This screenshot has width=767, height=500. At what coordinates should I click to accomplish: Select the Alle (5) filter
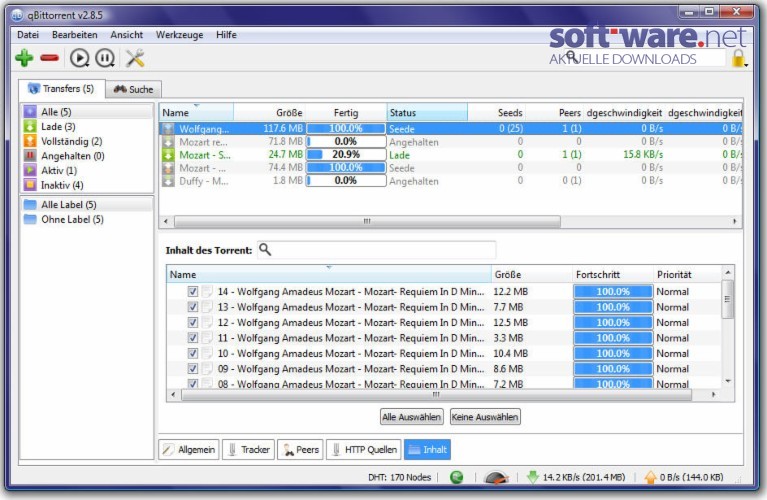point(87,112)
